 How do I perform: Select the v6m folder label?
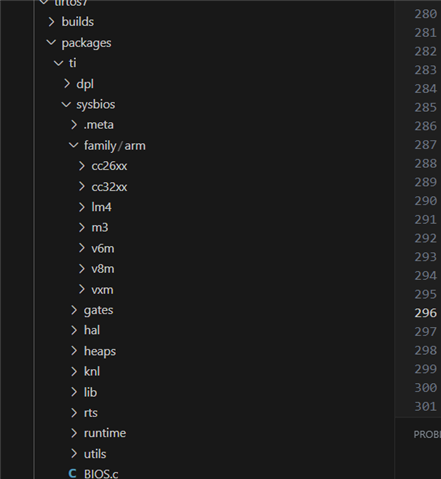[103, 249]
